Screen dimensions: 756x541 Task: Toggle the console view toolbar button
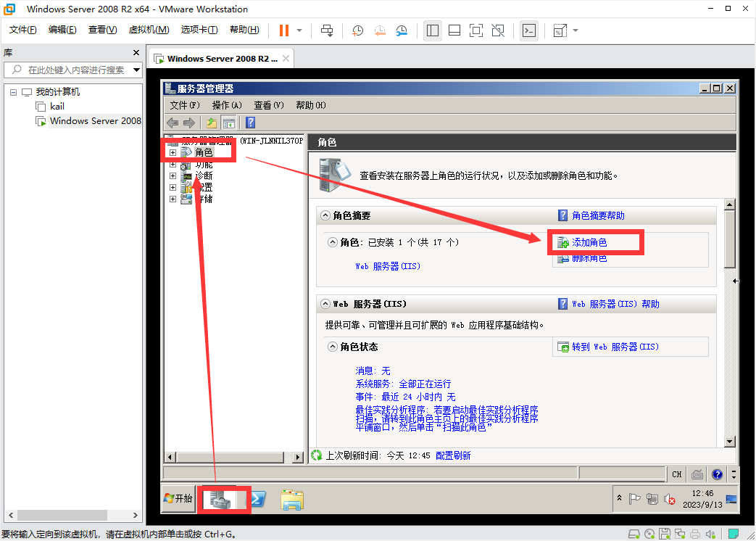[x=529, y=30]
